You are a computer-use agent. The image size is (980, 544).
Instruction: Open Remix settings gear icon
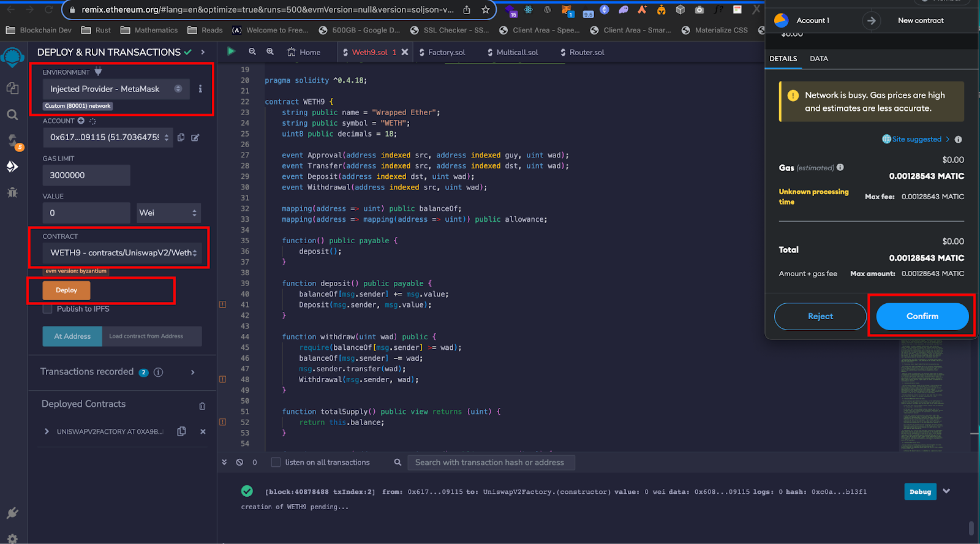[x=12, y=538]
